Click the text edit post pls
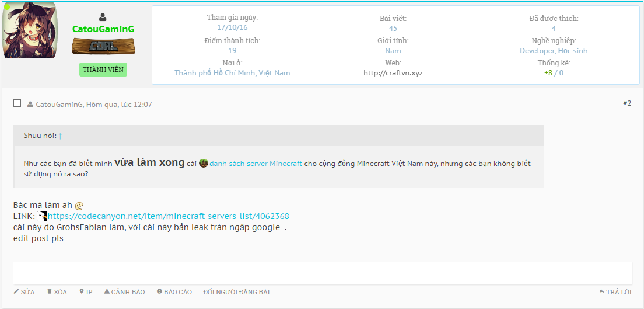 click(x=38, y=239)
